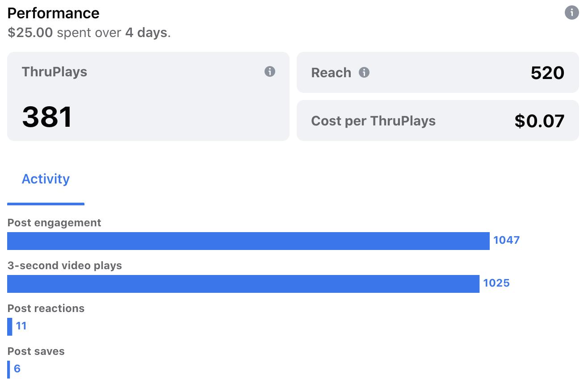Screen dimensions: 588x383
Task: Click the 6 post saves count
Action: pos(17,369)
